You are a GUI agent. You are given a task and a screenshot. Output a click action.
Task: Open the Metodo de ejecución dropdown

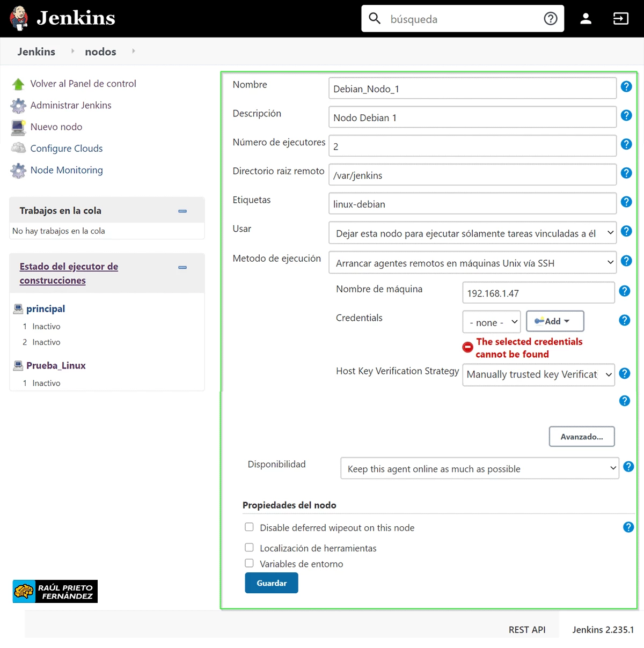pos(472,263)
